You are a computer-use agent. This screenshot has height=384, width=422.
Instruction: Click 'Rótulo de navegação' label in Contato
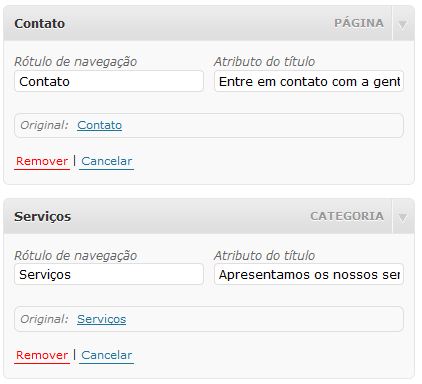76,62
